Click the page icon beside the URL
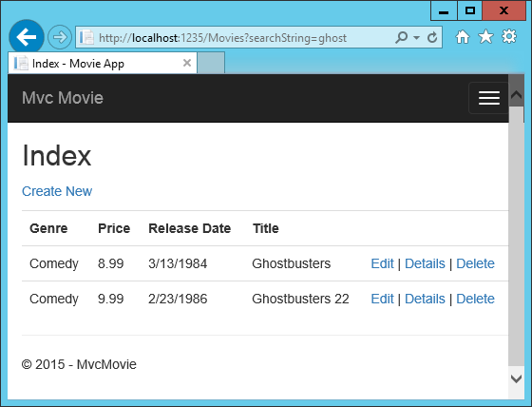The width and height of the screenshot is (532, 407). tap(86, 37)
